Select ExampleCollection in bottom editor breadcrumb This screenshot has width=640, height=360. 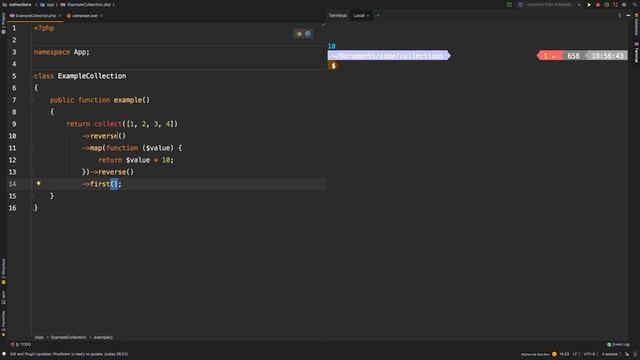(69, 338)
